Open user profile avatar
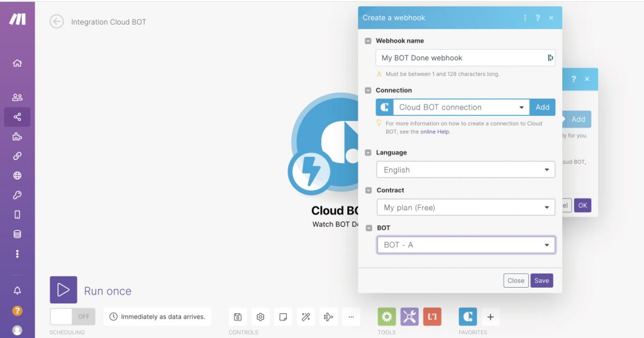Viewport: 644px width, 338px height. coord(17,330)
